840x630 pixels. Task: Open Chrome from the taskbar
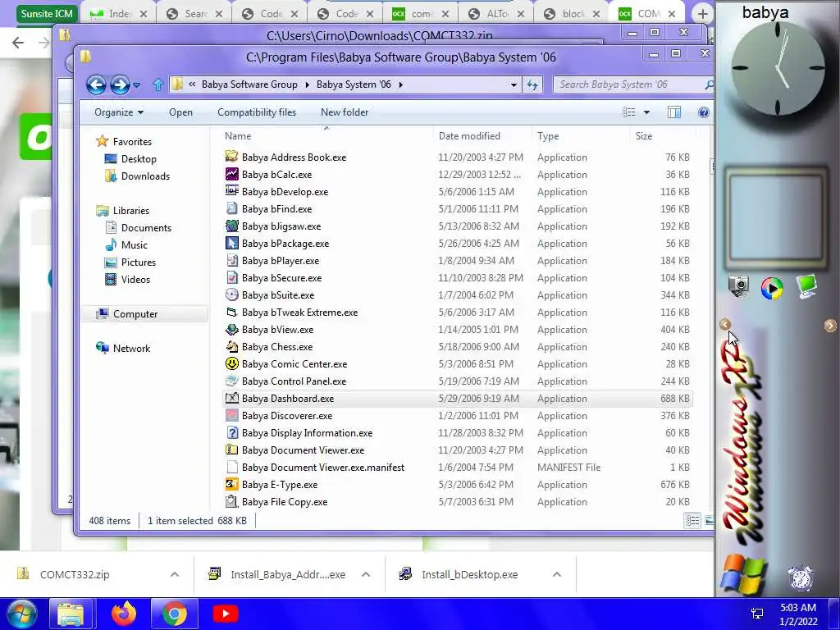coord(174,614)
